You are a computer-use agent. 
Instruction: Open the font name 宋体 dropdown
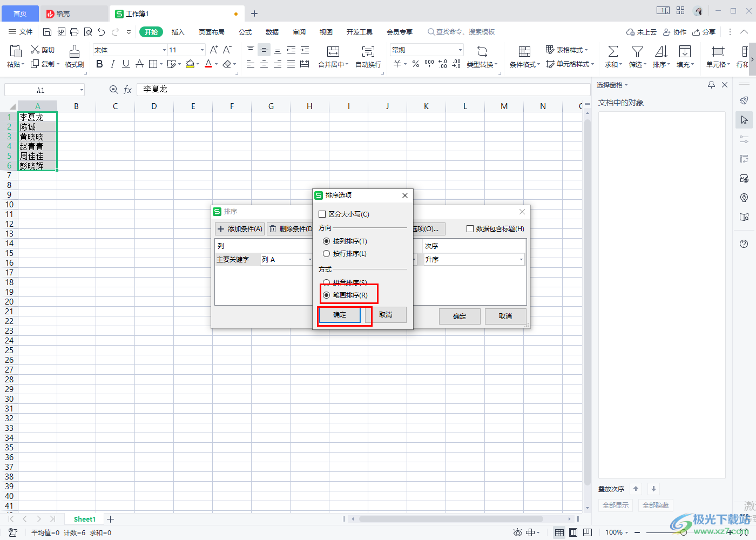tap(164, 50)
